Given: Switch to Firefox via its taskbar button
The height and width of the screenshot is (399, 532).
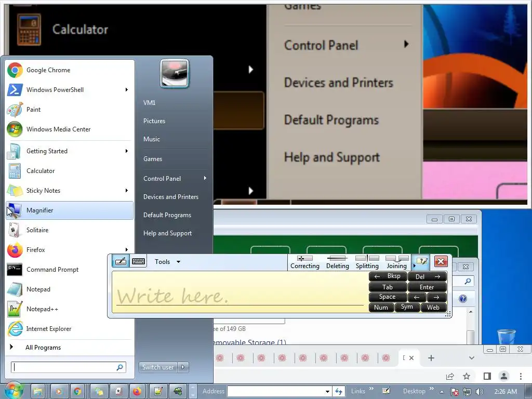Looking at the screenshot, I should tap(137, 392).
